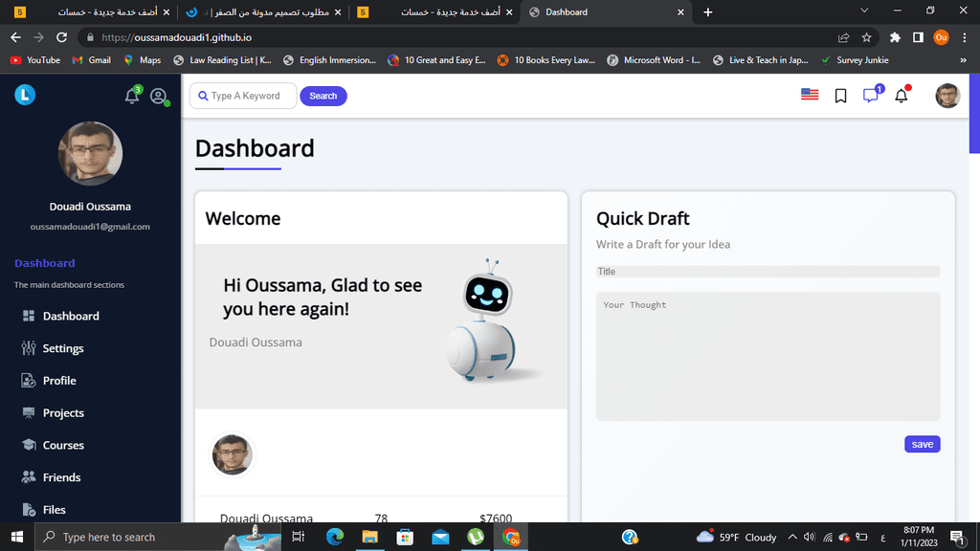The image size is (980, 551).
Task: Open top bar notification bell
Action: pyautogui.click(x=902, y=95)
